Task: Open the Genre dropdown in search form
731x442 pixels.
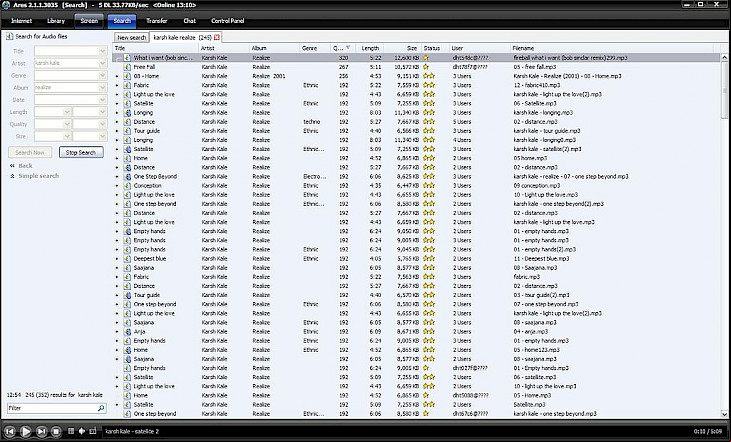Action: click(103, 75)
